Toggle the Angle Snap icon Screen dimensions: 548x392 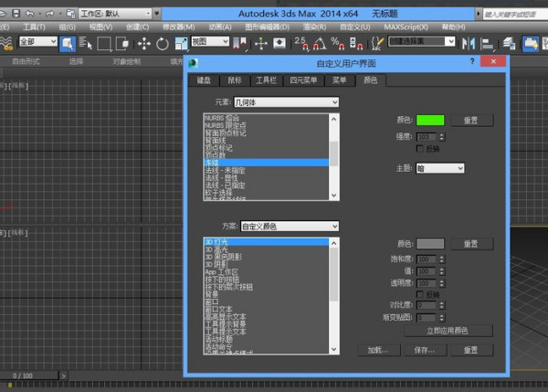(x=320, y=43)
